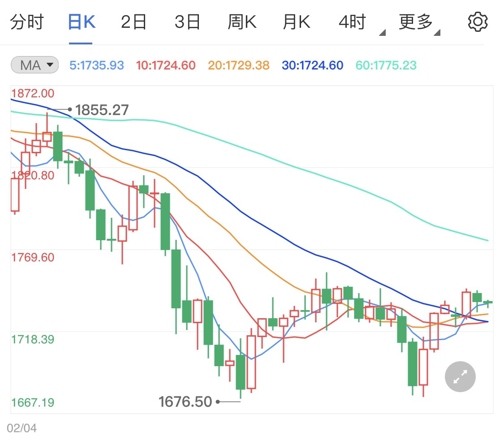Open the chart settings gear icon
The height and width of the screenshot is (441, 504).
478,22
